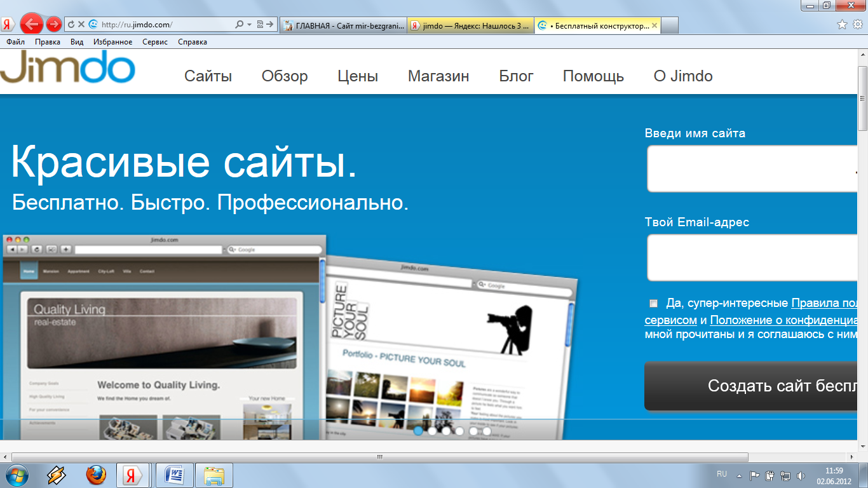
Task: Click the Quality Living website screenshot
Action: [x=164, y=337]
